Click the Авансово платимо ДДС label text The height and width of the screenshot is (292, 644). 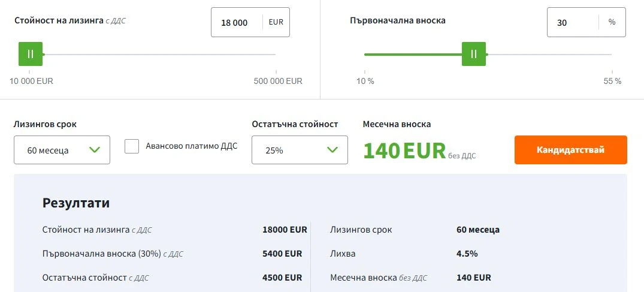pyautogui.click(x=191, y=146)
